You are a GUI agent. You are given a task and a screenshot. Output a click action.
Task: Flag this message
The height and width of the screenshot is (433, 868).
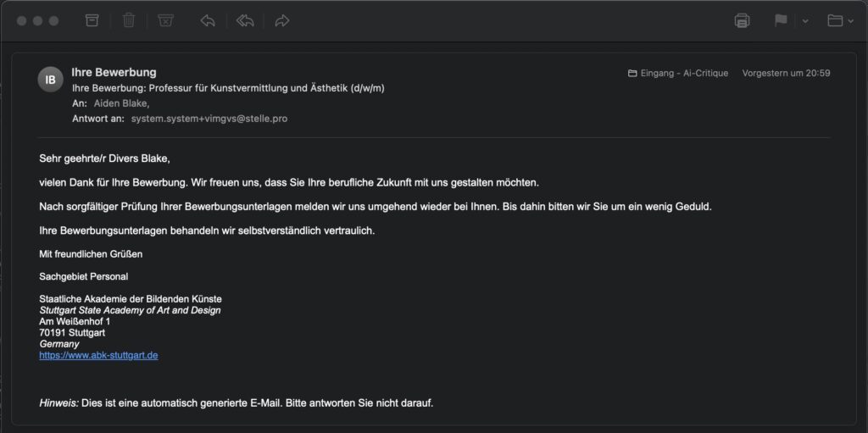781,20
